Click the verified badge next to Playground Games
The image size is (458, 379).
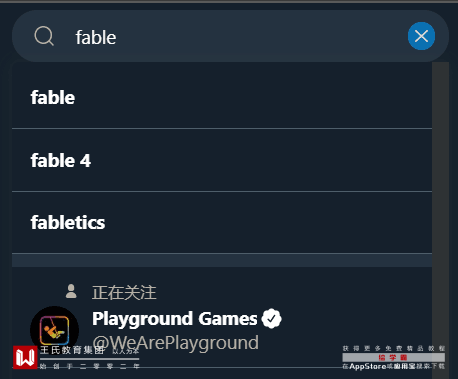(x=272, y=319)
